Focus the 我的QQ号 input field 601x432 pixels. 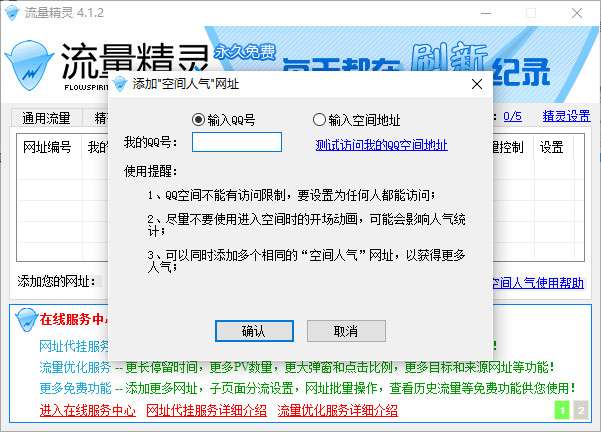tap(237, 142)
